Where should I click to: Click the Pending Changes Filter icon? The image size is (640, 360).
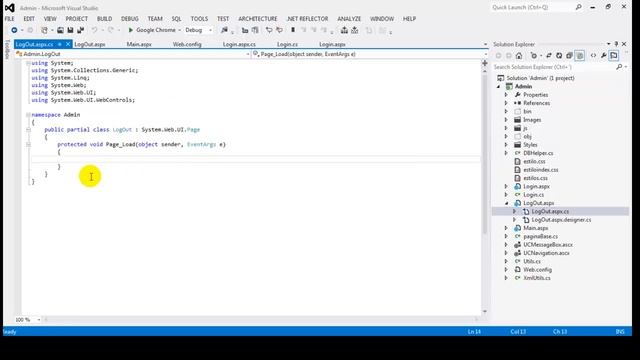(534, 56)
